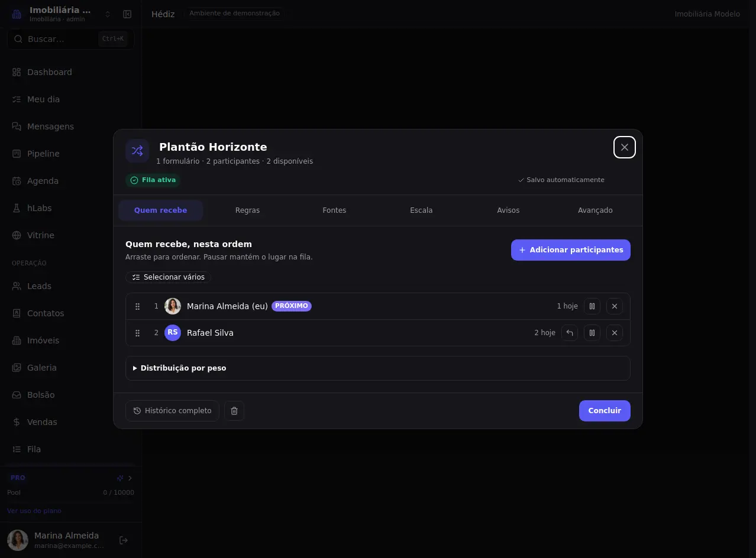Open Contatos in the sidebar
Viewport: 756px width, 558px height.
pyautogui.click(x=70, y=313)
